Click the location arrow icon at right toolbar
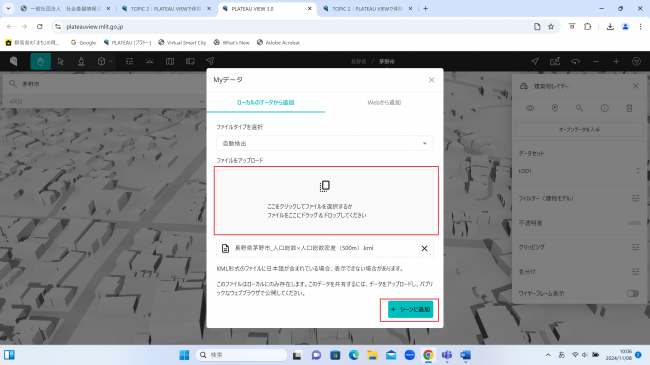Image resolution: width=650 pixels, height=365 pixels. pos(535,61)
